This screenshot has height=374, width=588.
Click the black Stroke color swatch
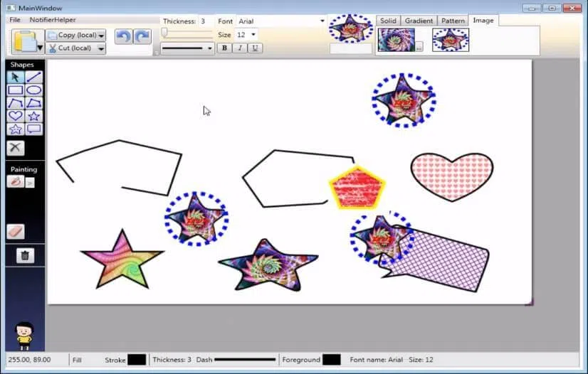137,360
